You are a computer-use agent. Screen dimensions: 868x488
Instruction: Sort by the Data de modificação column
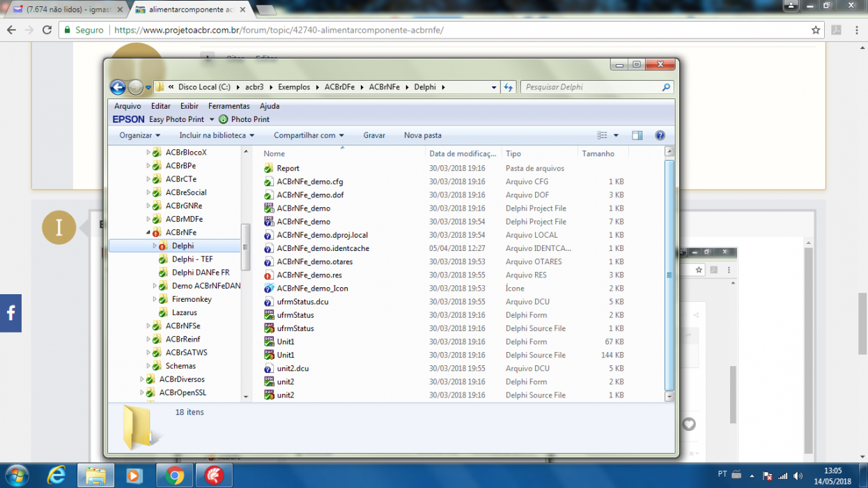(463, 153)
